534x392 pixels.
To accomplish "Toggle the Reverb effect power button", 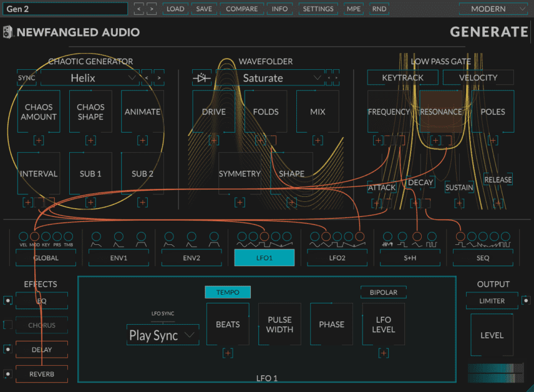I will [x=7, y=374].
